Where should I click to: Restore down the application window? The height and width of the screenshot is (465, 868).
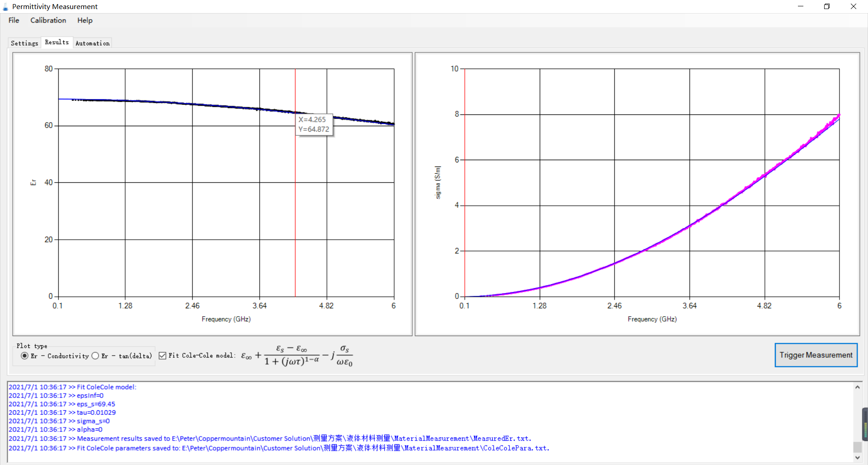827,6
